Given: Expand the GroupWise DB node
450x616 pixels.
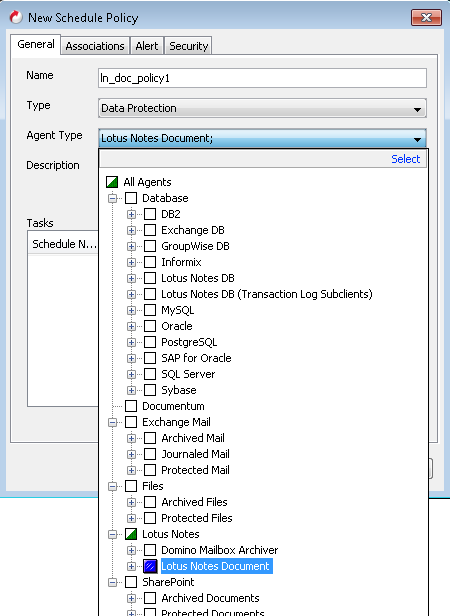Looking at the screenshot, I should point(131,246).
